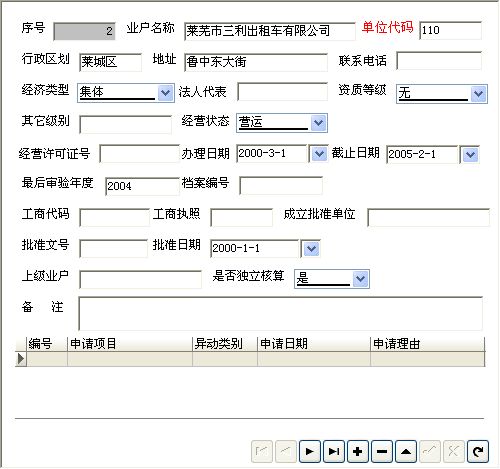The width and height of the screenshot is (500, 469).
Task: Open the 办理日期 date picker
Action: pyautogui.click(x=319, y=154)
